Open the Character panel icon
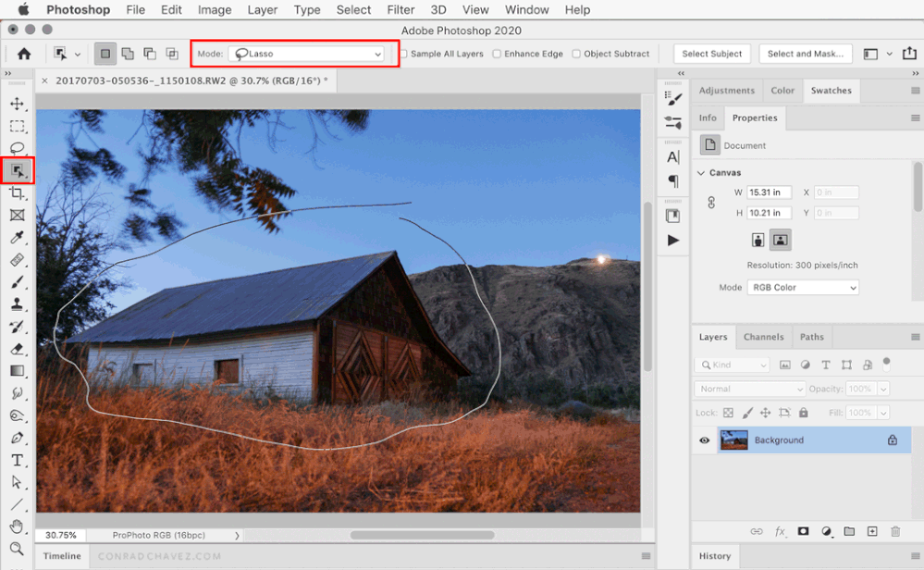The image size is (924, 570). [673, 157]
